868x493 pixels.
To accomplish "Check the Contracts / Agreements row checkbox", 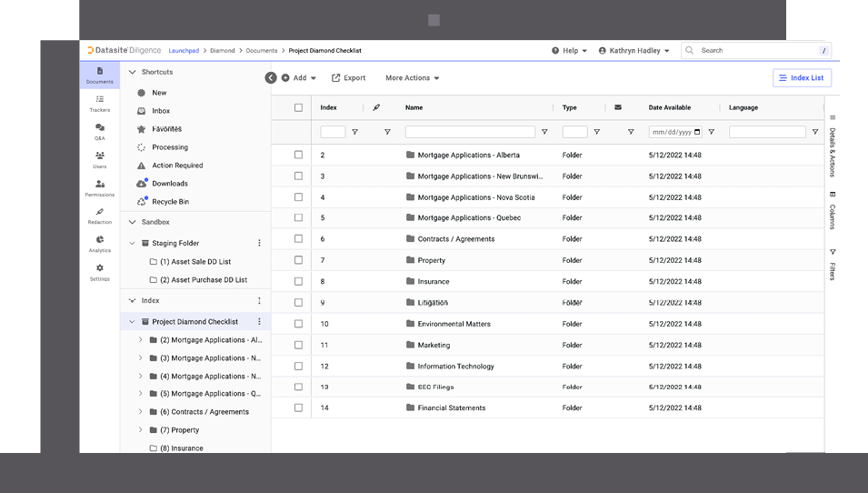I will coord(298,239).
